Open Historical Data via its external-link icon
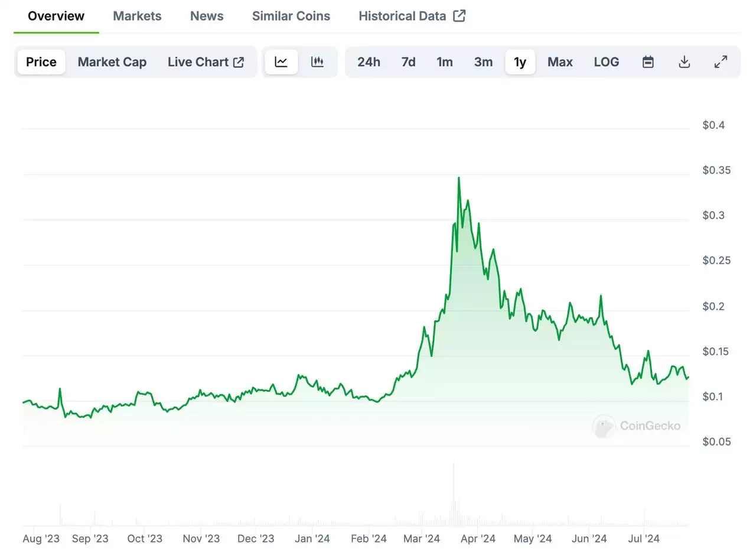This screenshot has width=756, height=552. pos(460,15)
